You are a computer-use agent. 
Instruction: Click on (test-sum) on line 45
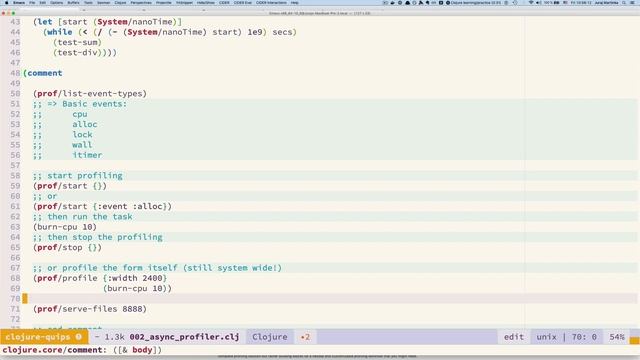[x=77, y=42]
